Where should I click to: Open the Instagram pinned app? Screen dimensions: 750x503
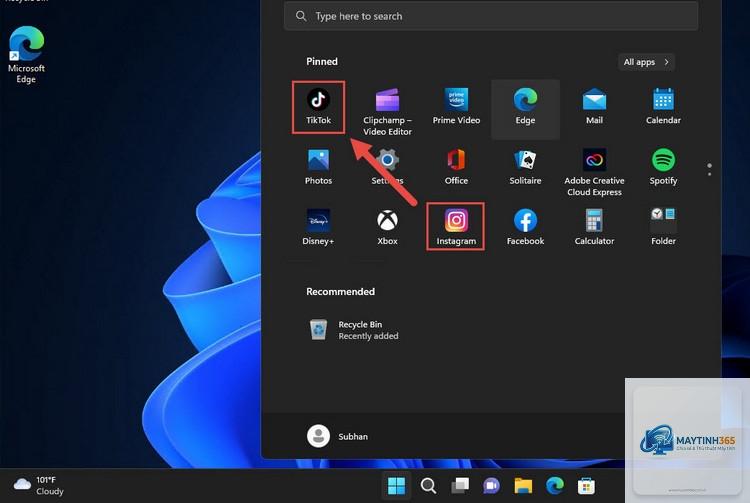coord(456,226)
